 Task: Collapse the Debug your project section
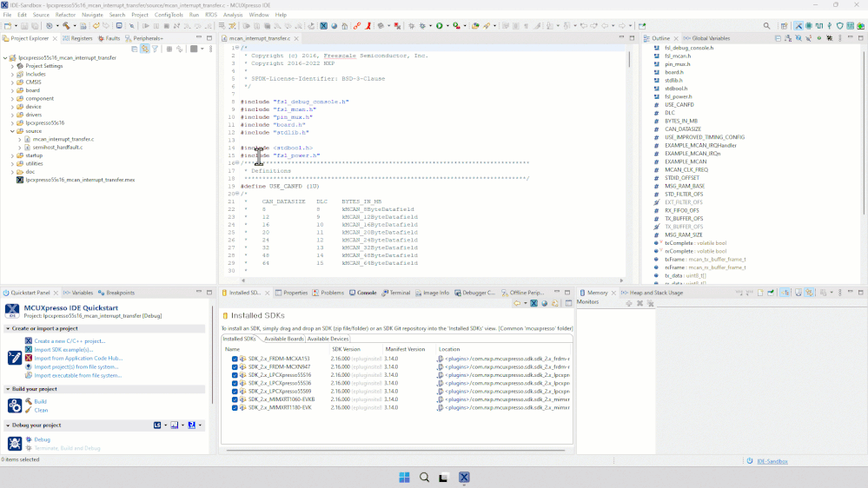tap(8, 425)
